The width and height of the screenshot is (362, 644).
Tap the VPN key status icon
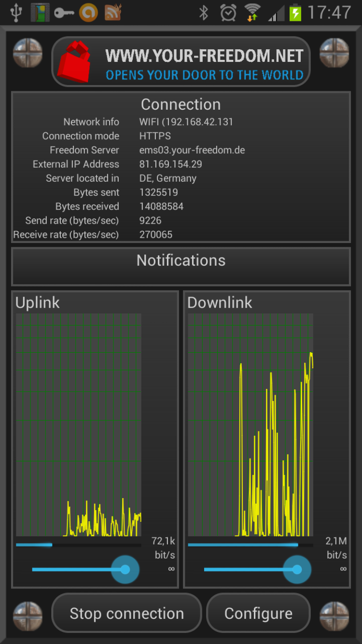(64, 13)
